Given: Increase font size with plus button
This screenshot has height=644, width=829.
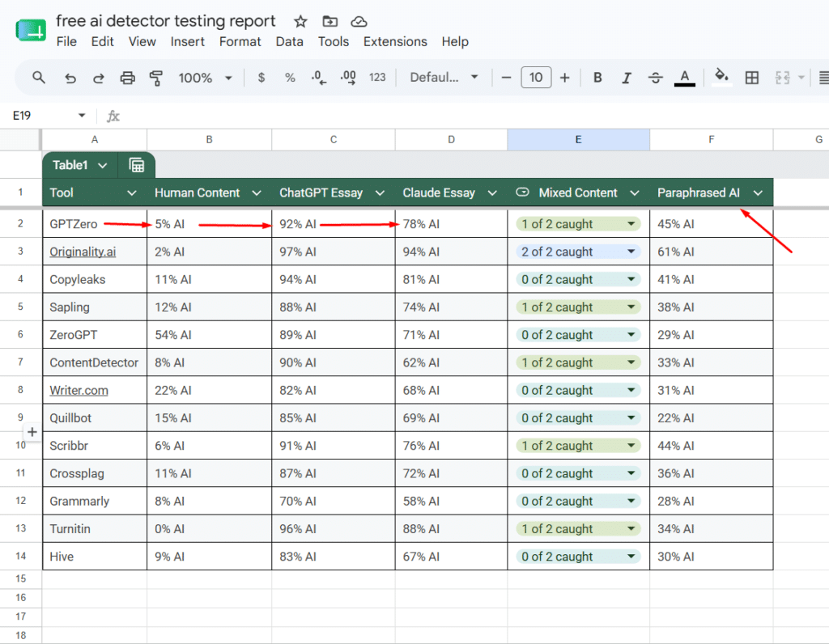Looking at the screenshot, I should [x=564, y=78].
